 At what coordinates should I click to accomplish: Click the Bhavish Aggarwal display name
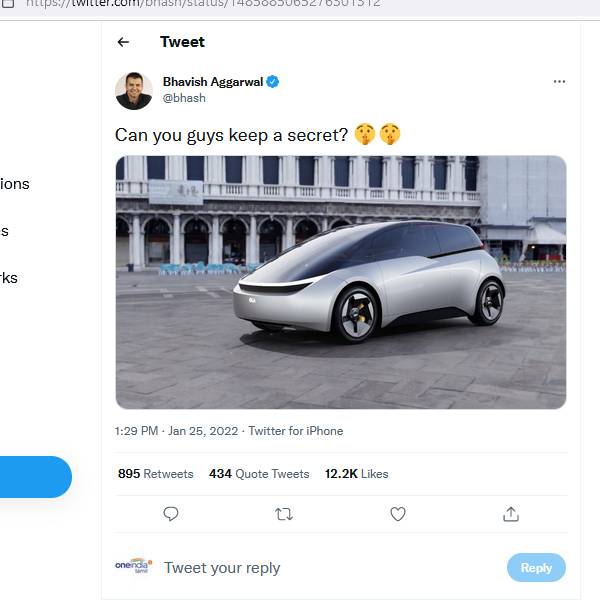point(212,82)
